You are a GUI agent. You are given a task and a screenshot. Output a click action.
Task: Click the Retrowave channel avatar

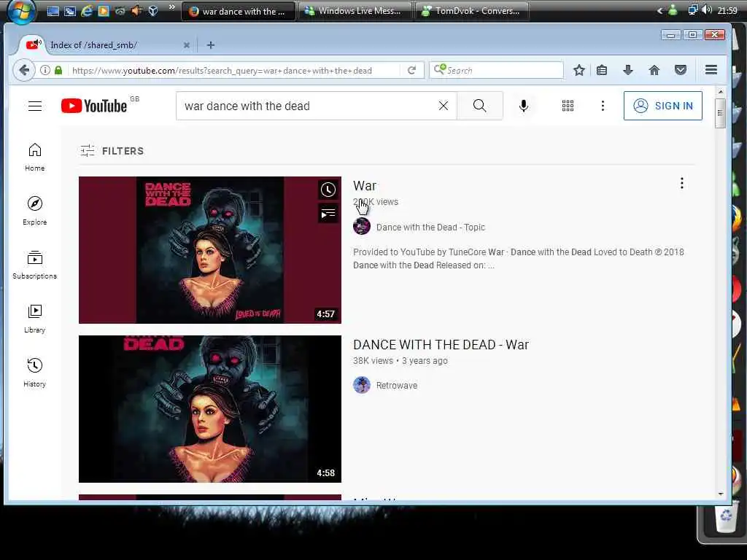362,385
